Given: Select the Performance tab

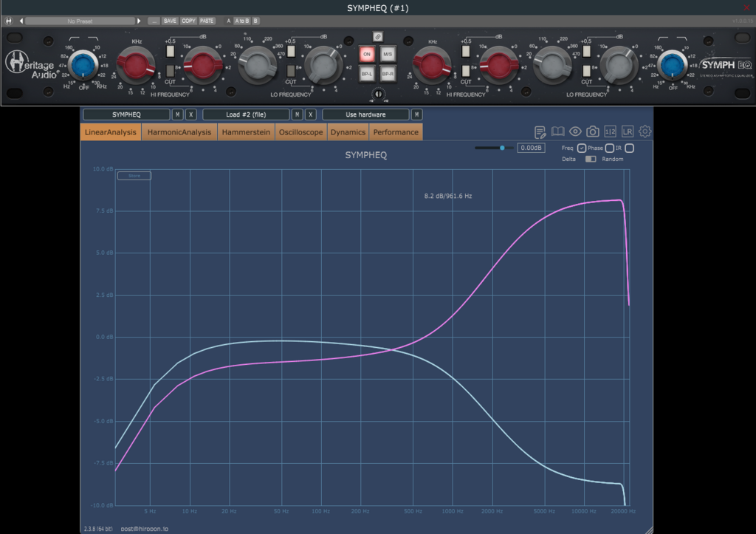Looking at the screenshot, I should click(396, 132).
